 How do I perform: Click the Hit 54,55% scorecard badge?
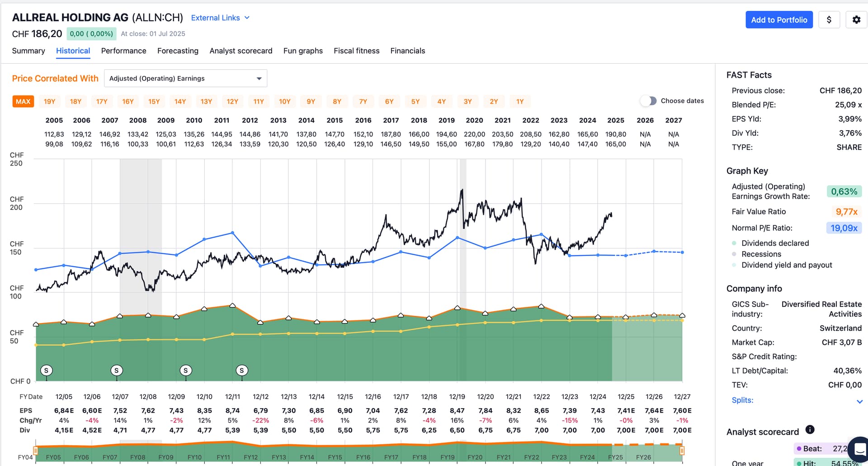(827, 462)
